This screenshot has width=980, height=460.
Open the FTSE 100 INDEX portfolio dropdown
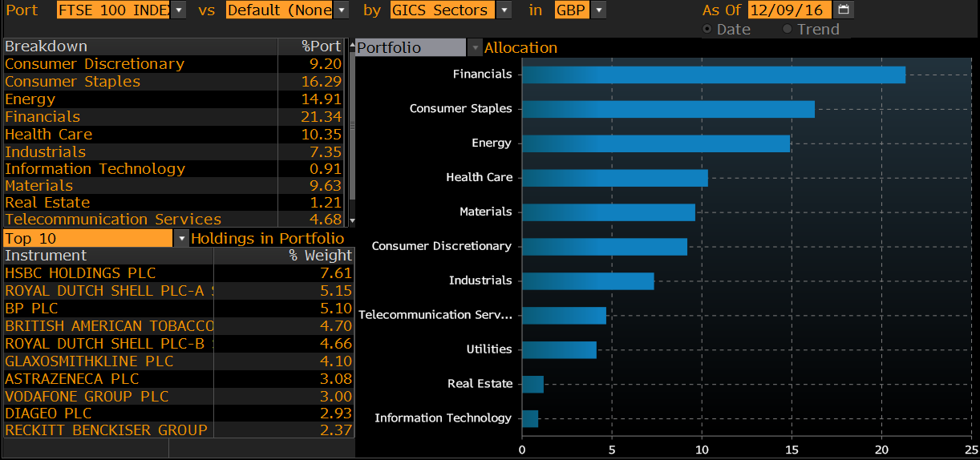(x=179, y=10)
